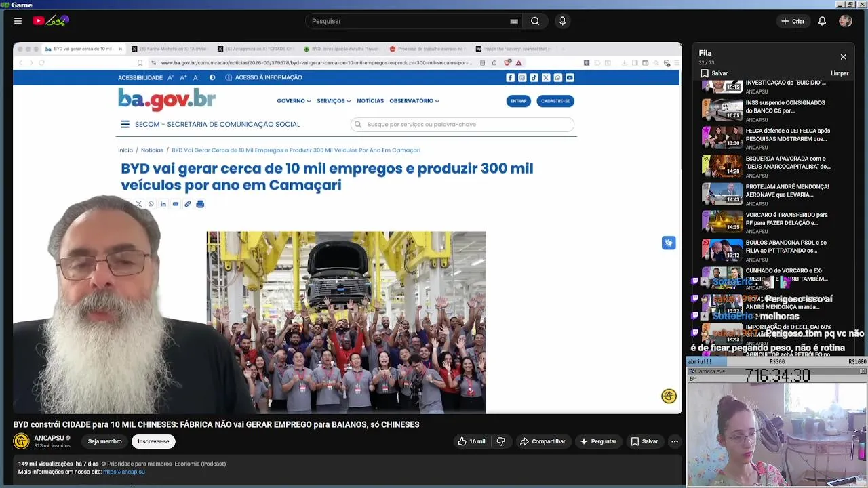Click the browser bookmark icon by URL
Viewport: 868px width, 488px height.
tap(140, 63)
